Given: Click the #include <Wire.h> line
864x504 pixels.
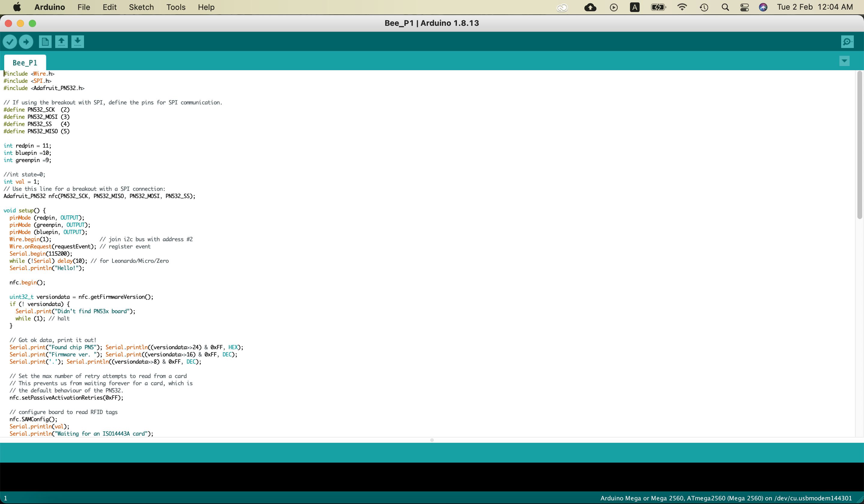Looking at the screenshot, I should 29,74.
